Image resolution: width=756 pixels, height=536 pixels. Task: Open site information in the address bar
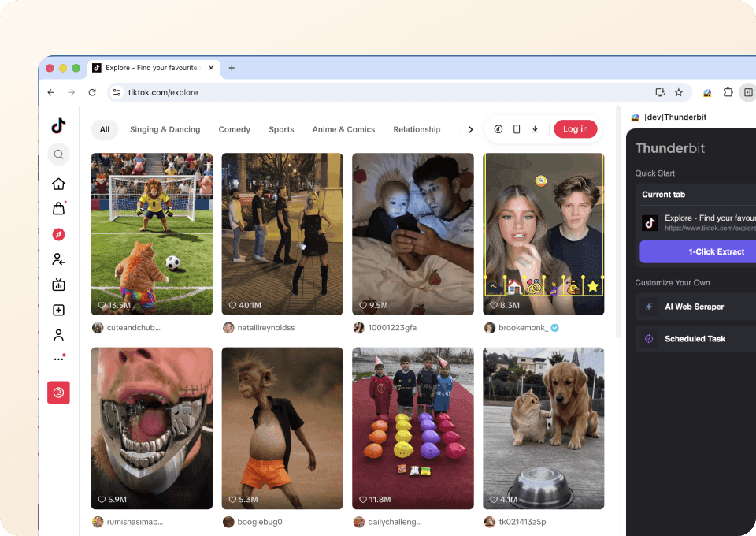point(116,92)
